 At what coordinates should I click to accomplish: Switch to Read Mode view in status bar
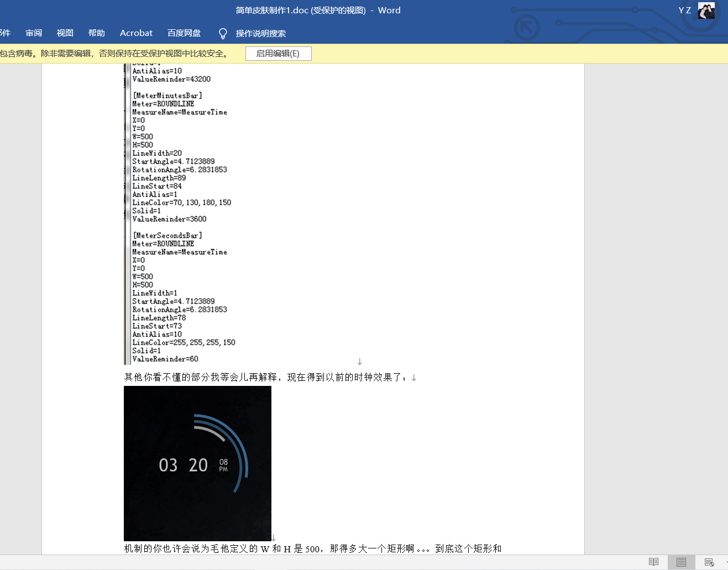click(x=653, y=562)
